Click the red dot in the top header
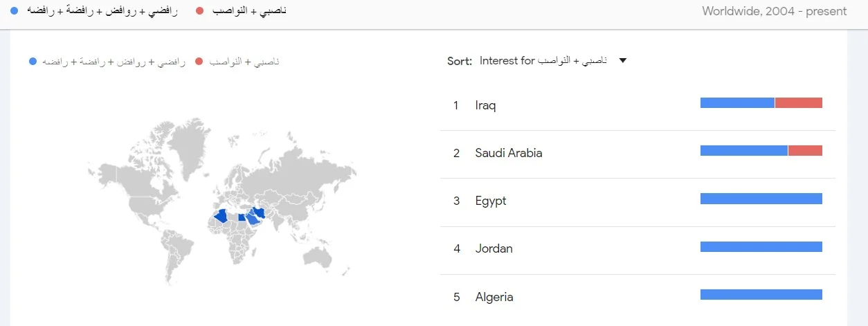868x326 pixels. (199, 12)
